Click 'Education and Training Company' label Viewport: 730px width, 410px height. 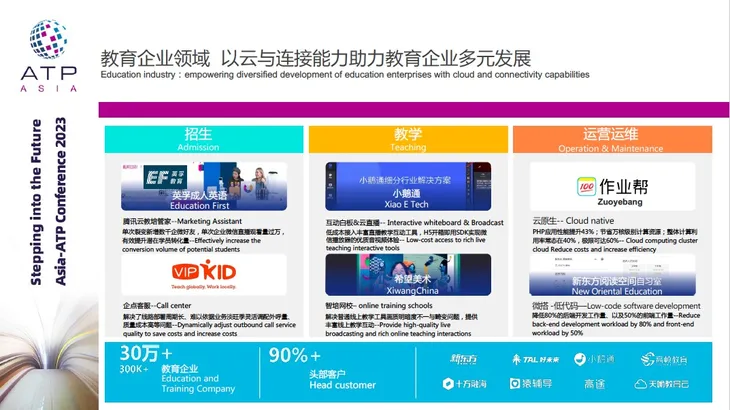198,383
